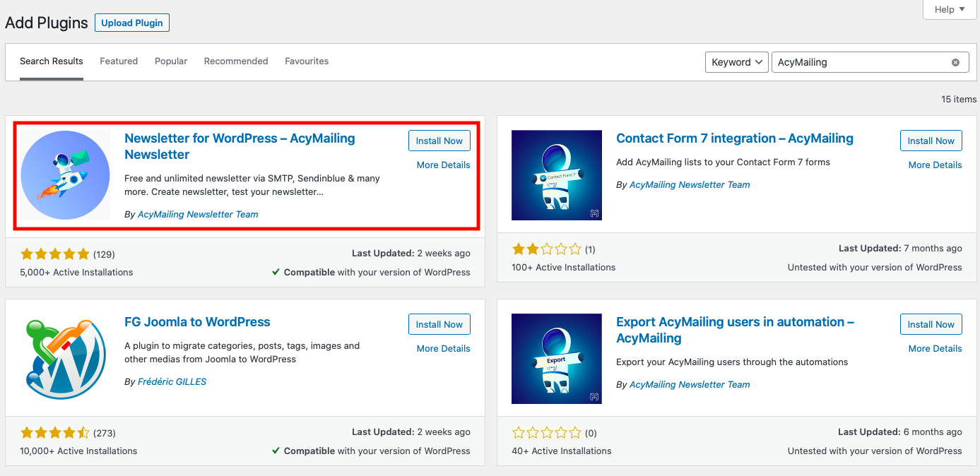Viewport: 980px width, 476px height.
Task: Click '40+ Active Installations' text
Action: (562, 451)
